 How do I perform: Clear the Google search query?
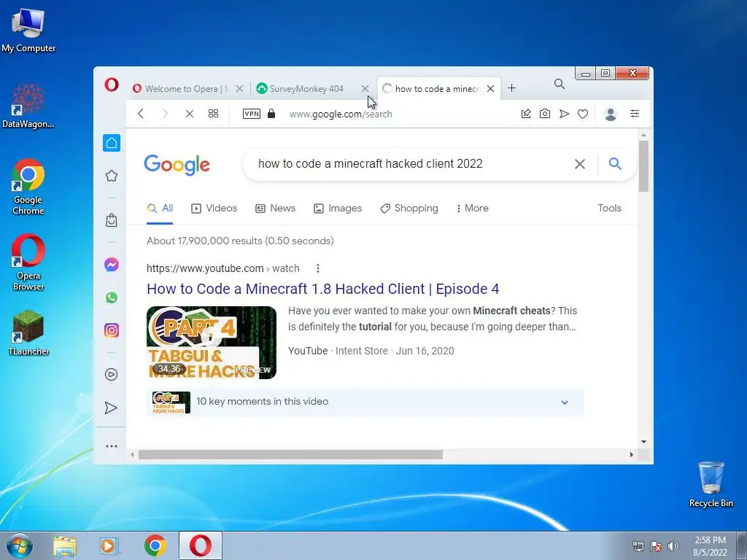click(580, 164)
